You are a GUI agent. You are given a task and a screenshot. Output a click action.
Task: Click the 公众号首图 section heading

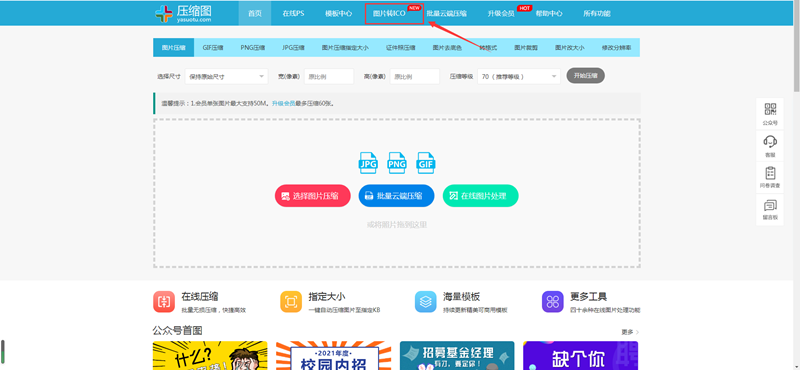(178, 331)
